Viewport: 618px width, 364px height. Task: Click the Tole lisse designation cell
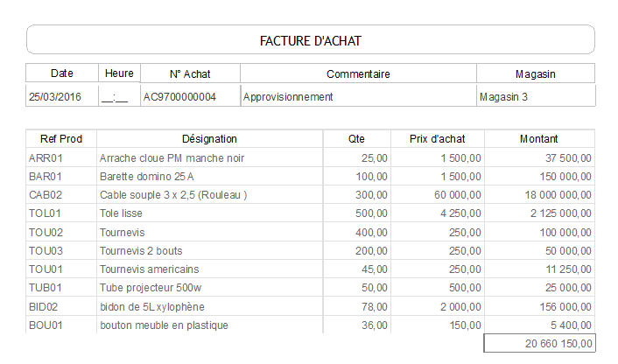[209, 213]
